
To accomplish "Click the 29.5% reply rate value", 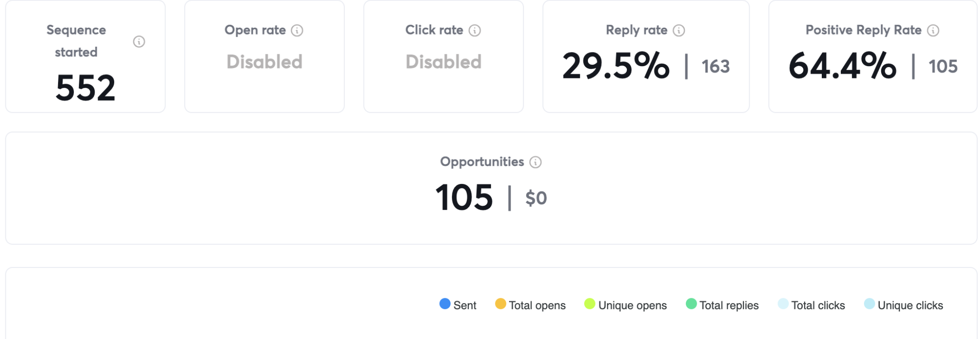I will point(616,66).
